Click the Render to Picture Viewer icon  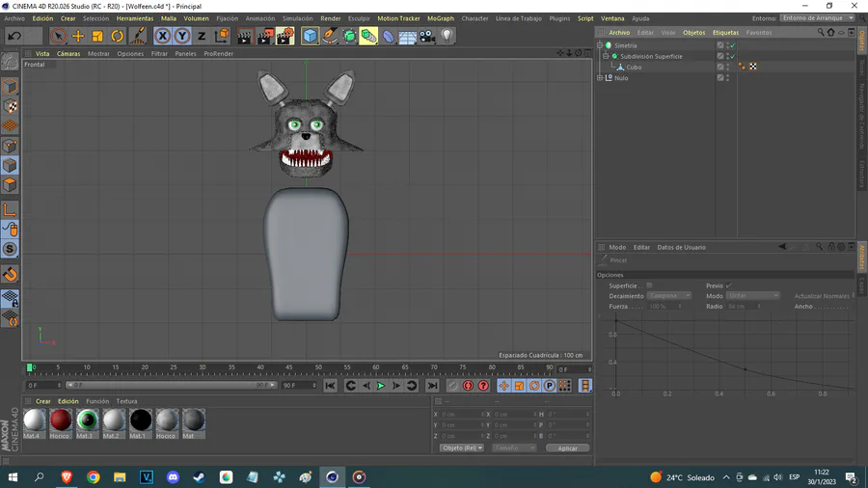(x=264, y=36)
